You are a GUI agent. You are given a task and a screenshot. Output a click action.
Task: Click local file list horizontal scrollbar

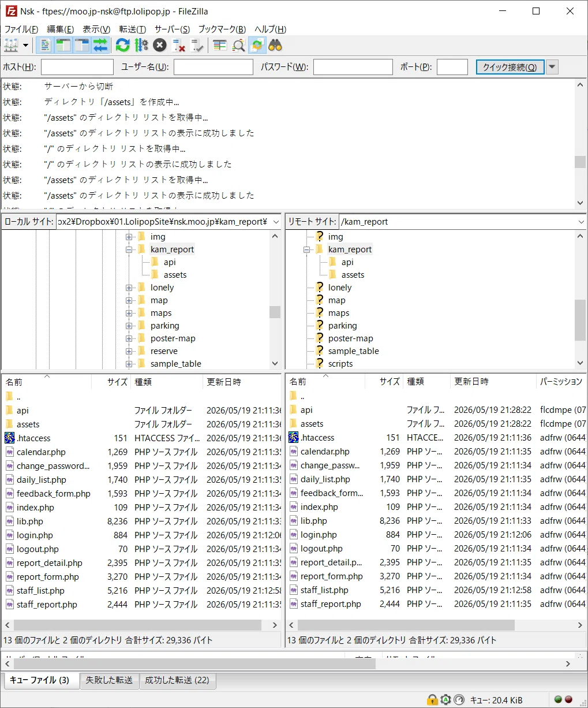point(141,625)
